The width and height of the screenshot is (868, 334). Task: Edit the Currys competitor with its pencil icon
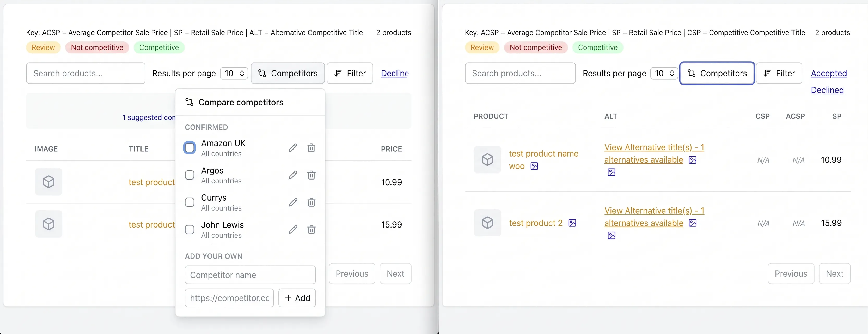tap(293, 202)
